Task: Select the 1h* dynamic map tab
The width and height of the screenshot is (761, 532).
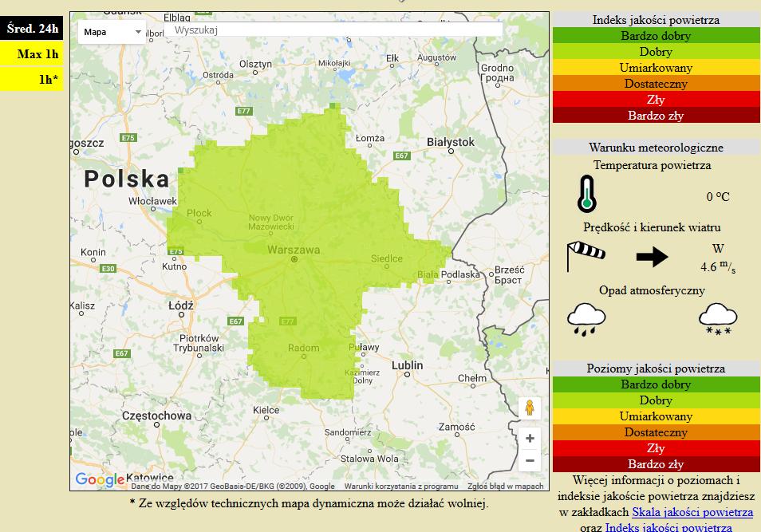Action: 32,79
